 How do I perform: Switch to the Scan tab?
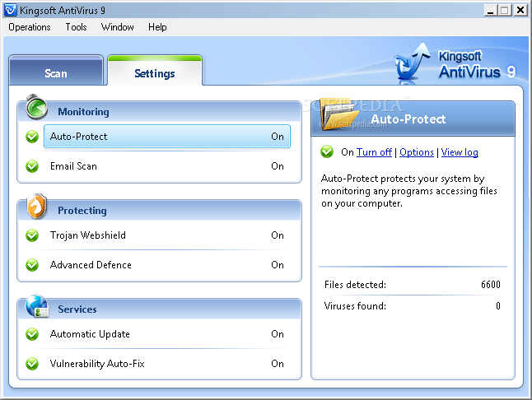coord(56,71)
